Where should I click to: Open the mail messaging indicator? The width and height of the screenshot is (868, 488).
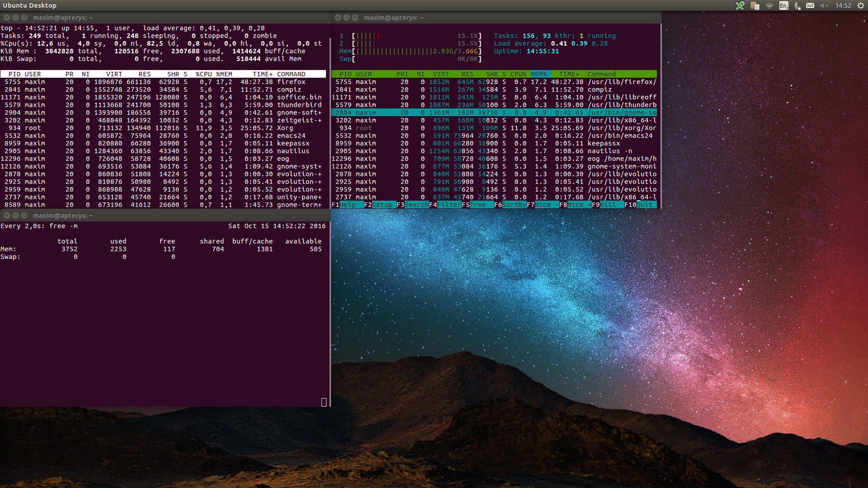tap(810, 5)
